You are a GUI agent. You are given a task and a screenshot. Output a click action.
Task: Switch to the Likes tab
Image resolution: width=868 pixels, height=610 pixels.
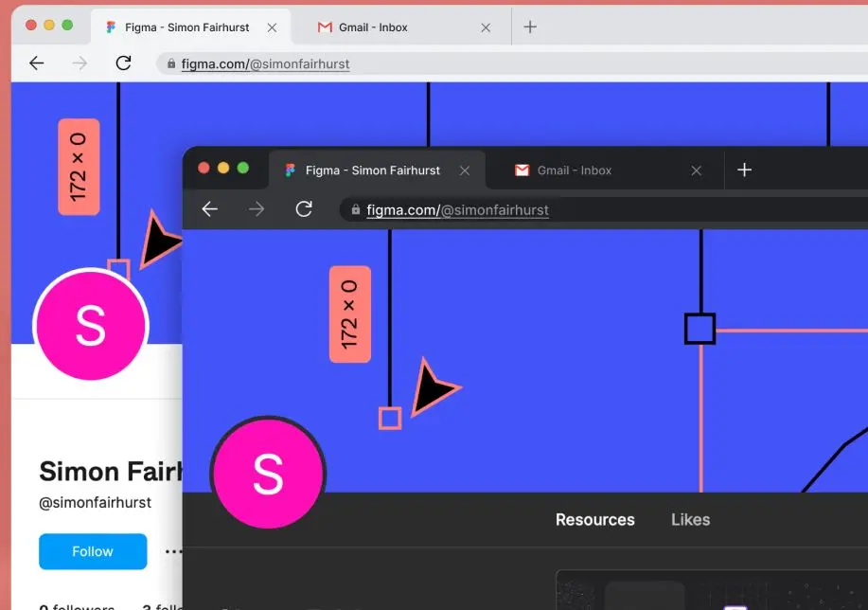click(x=690, y=519)
